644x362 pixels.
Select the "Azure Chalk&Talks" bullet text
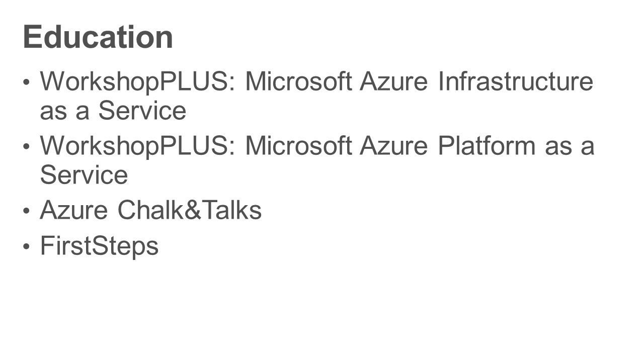click(x=151, y=210)
